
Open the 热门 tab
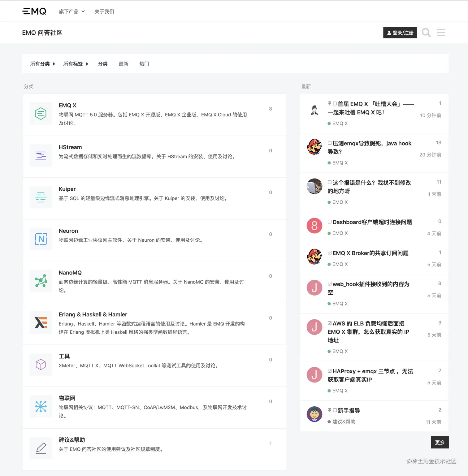144,64
